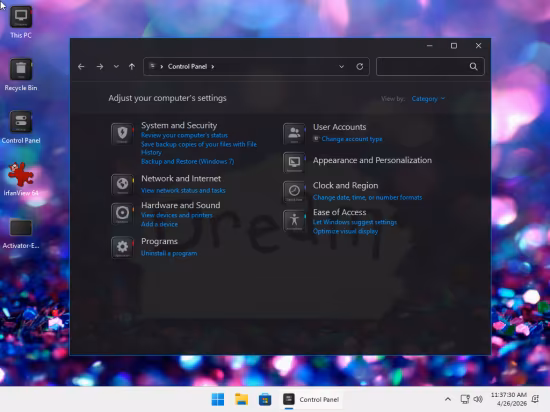
Task: Click Save backup copies with File History
Action: (199, 148)
